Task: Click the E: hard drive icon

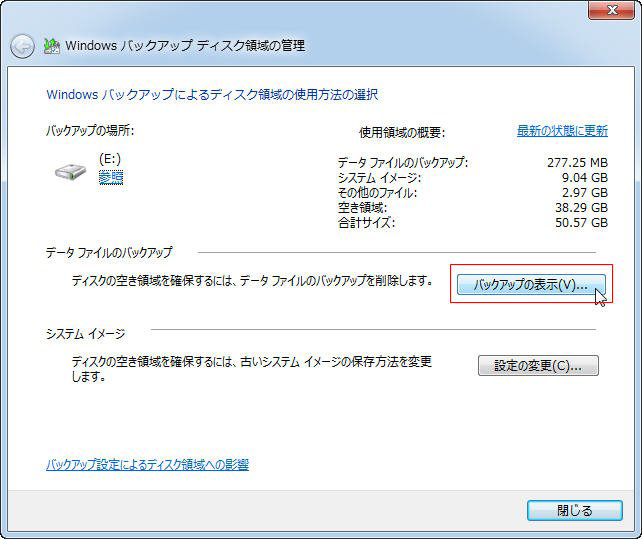Action: [70, 171]
